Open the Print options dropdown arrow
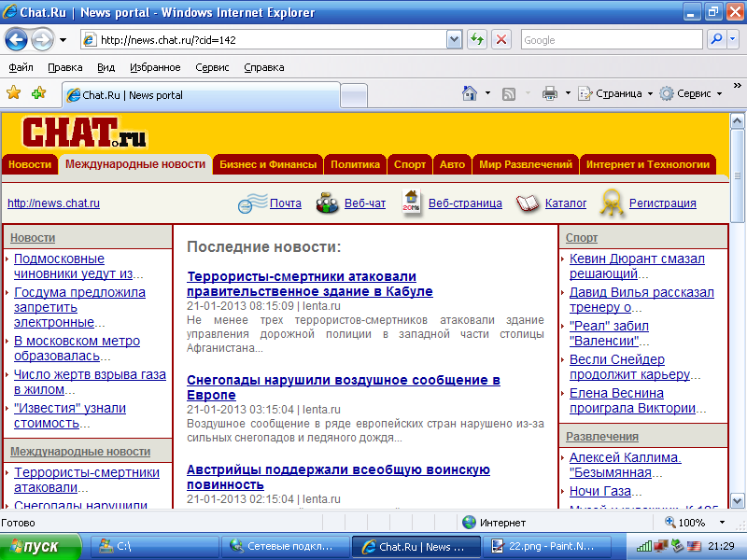The width and height of the screenshot is (747, 560). tap(568, 93)
